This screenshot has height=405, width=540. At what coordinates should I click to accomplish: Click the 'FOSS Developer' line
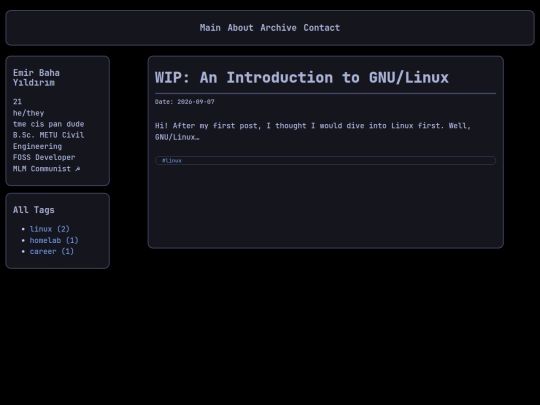click(x=44, y=157)
